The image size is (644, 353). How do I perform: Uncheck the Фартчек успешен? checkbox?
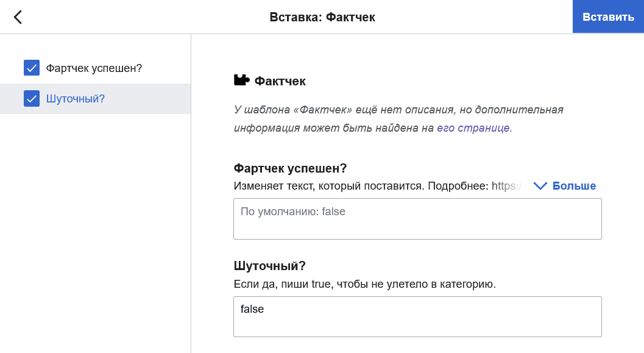[x=32, y=68]
